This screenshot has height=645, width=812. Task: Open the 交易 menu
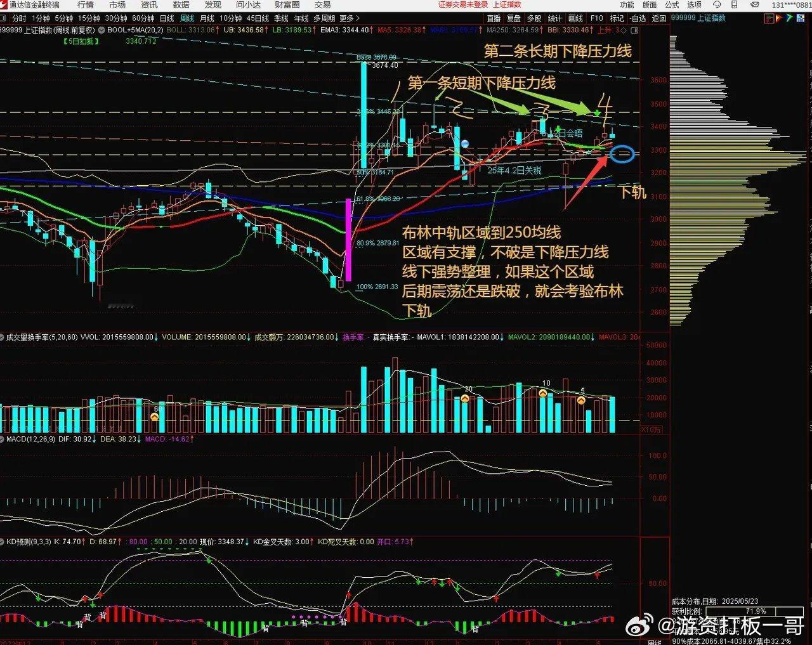point(322,4)
